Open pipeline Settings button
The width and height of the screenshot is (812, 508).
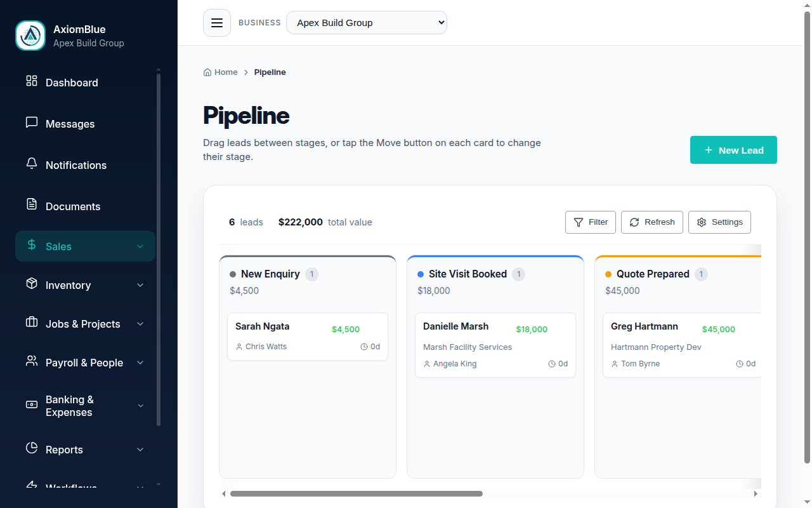click(x=719, y=222)
